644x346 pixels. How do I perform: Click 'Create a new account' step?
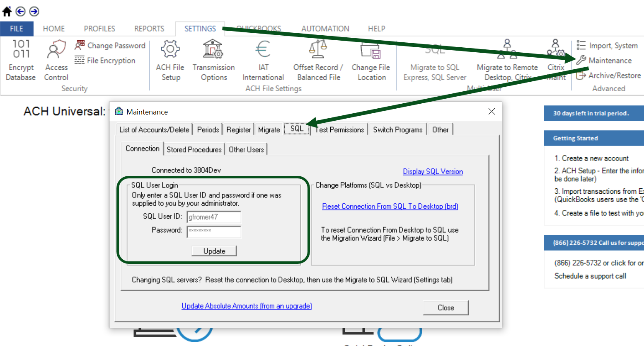pos(591,158)
